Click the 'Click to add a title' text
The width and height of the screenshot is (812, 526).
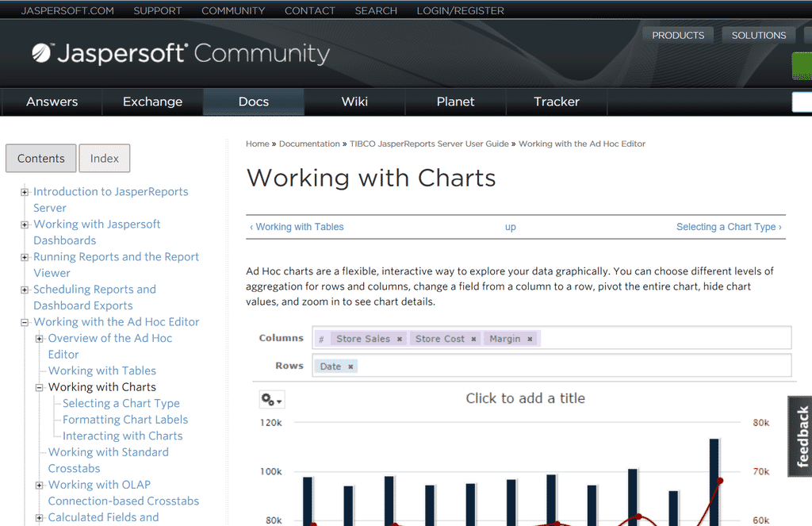click(x=525, y=398)
